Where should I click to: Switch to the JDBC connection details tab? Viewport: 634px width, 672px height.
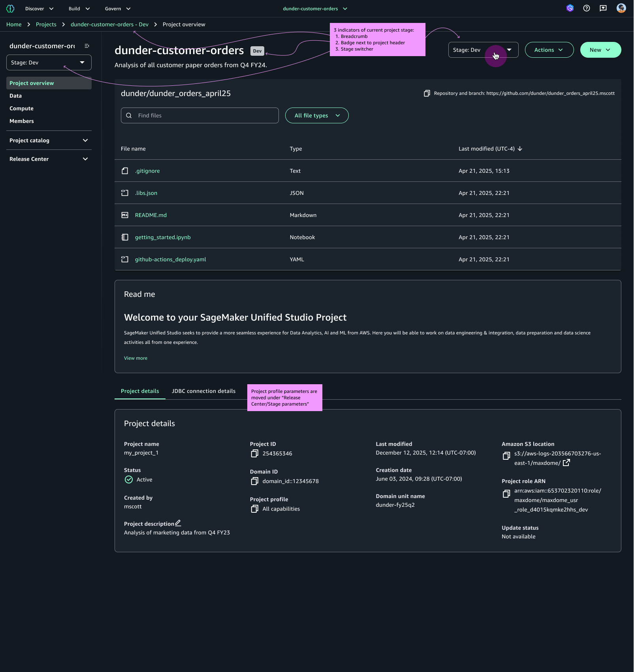point(203,391)
